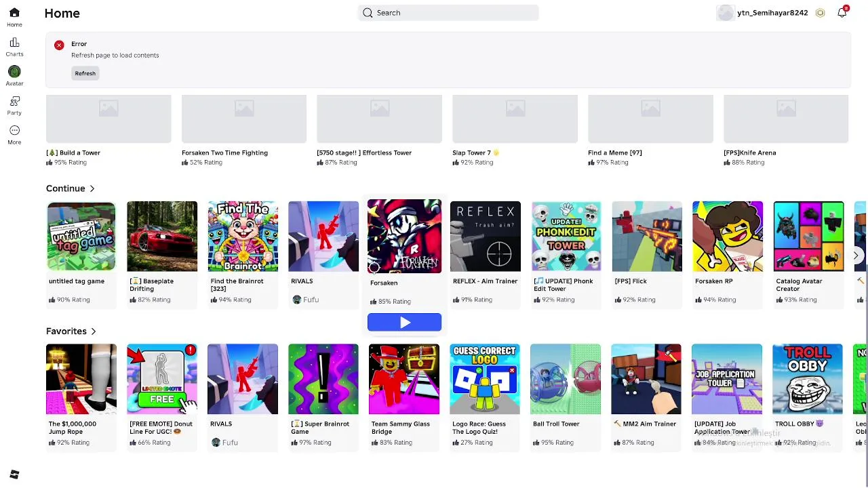Show next games with Continue carousel arrow
868x488 pixels.
pos(856,256)
